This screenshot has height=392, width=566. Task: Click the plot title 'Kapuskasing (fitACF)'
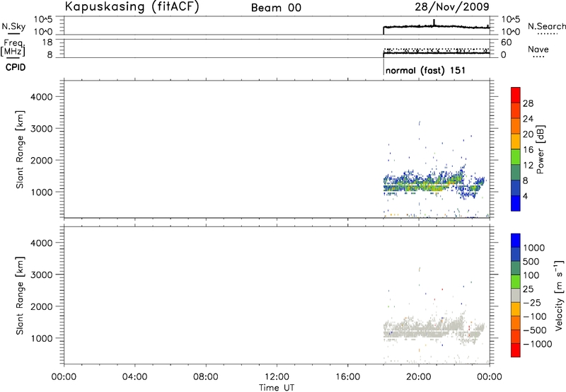(132, 6)
